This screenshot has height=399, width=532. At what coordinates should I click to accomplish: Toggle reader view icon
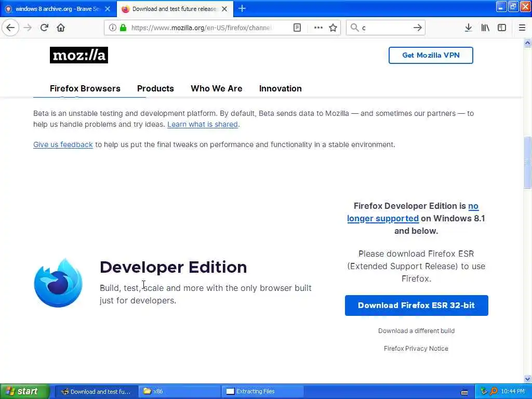point(297,28)
